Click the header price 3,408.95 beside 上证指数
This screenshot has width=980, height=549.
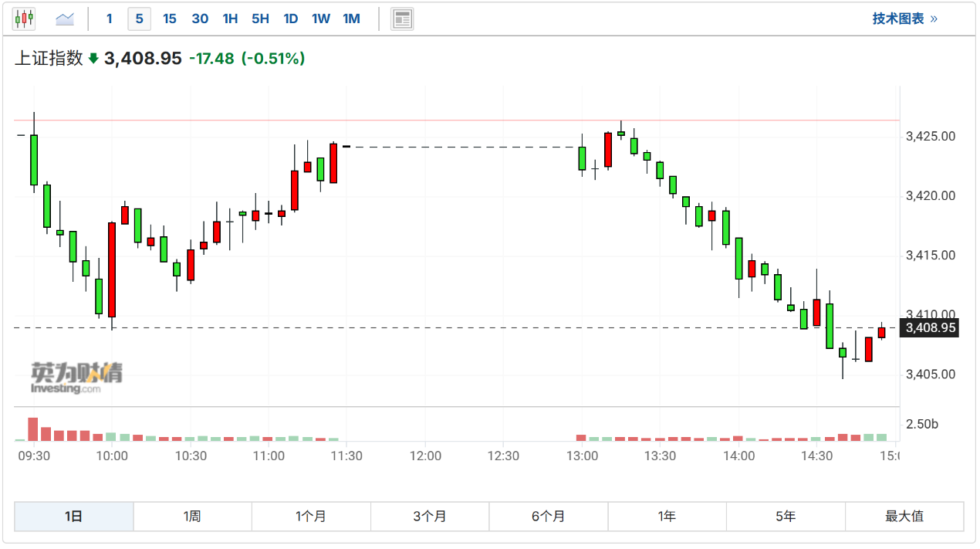click(x=143, y=58)
